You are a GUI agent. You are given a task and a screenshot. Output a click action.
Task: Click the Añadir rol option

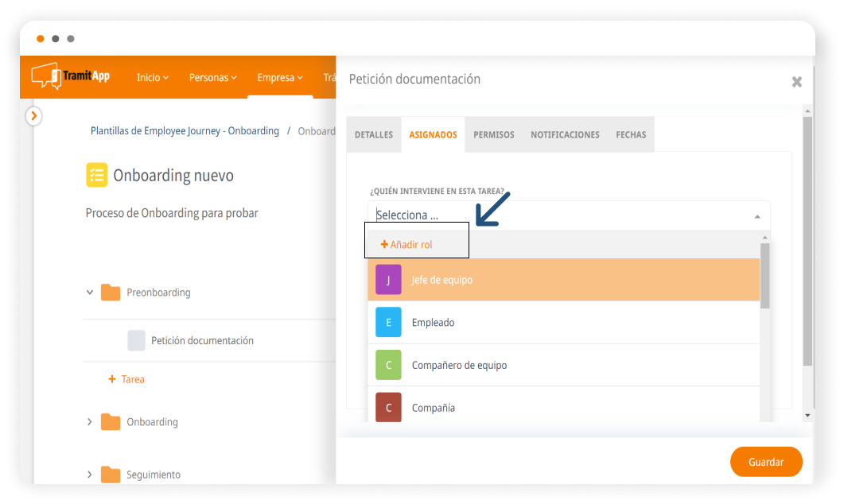click(406, 245)
